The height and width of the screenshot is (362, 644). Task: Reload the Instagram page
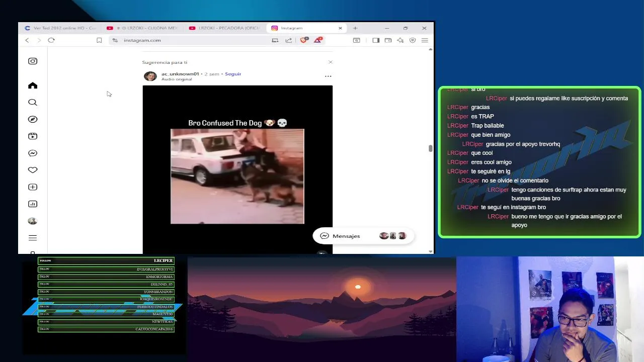click(x=51, y=40)
